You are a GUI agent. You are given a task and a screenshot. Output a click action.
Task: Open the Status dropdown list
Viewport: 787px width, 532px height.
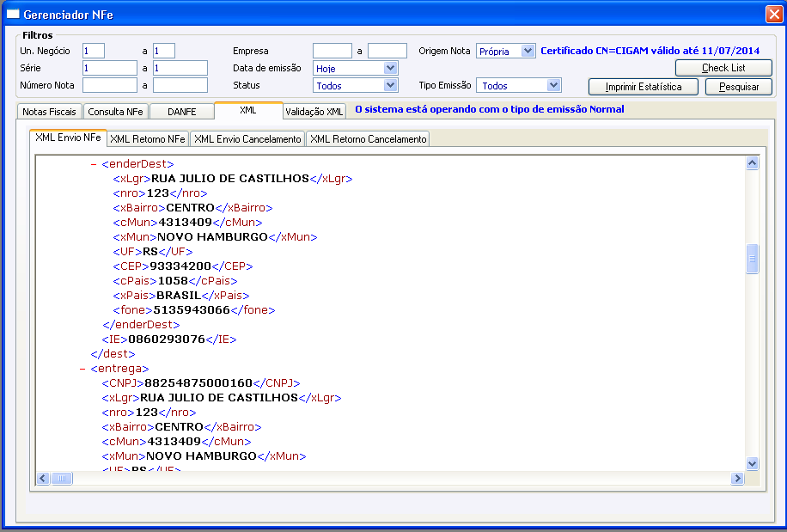click(391, 85)
